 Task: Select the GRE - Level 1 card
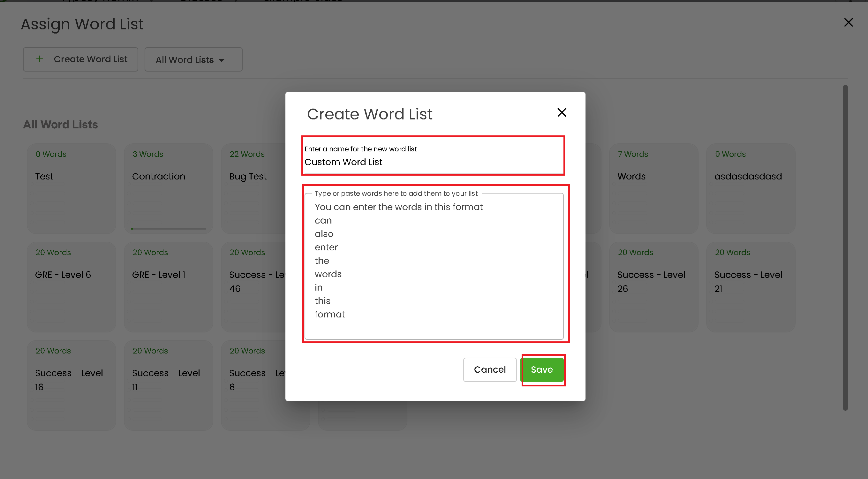(x=168, y=287)
